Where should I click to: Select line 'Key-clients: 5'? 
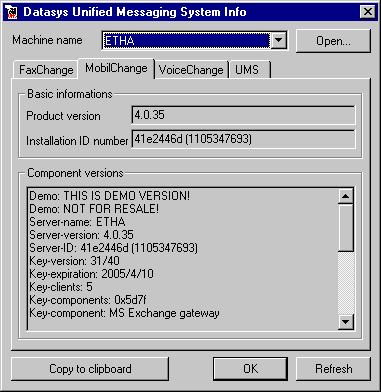click(61, 287)
